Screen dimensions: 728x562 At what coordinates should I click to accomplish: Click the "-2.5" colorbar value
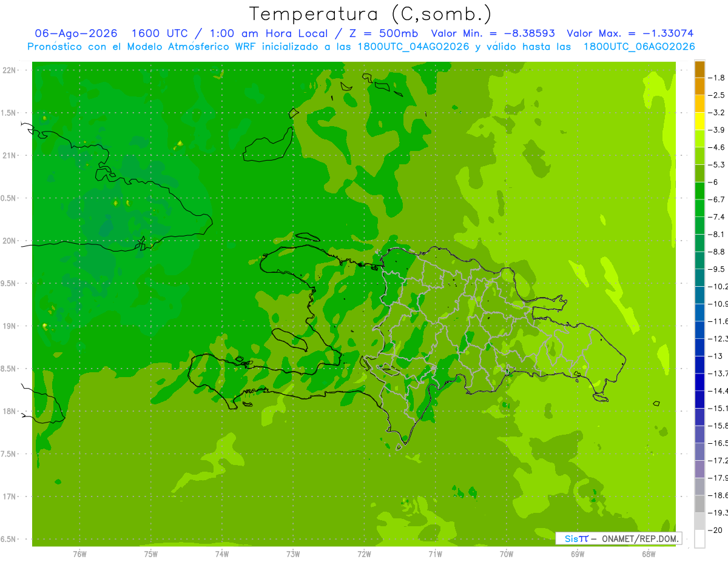(718, 95)
